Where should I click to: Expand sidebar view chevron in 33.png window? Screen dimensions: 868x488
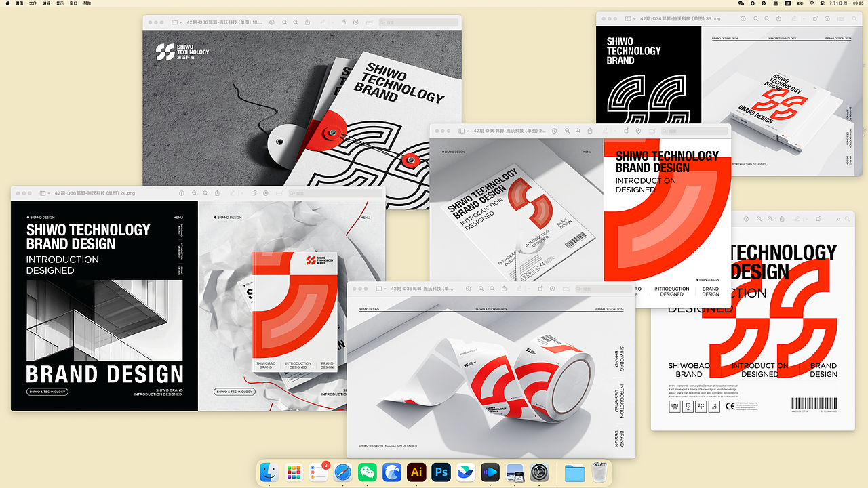(x=635, y=18)
